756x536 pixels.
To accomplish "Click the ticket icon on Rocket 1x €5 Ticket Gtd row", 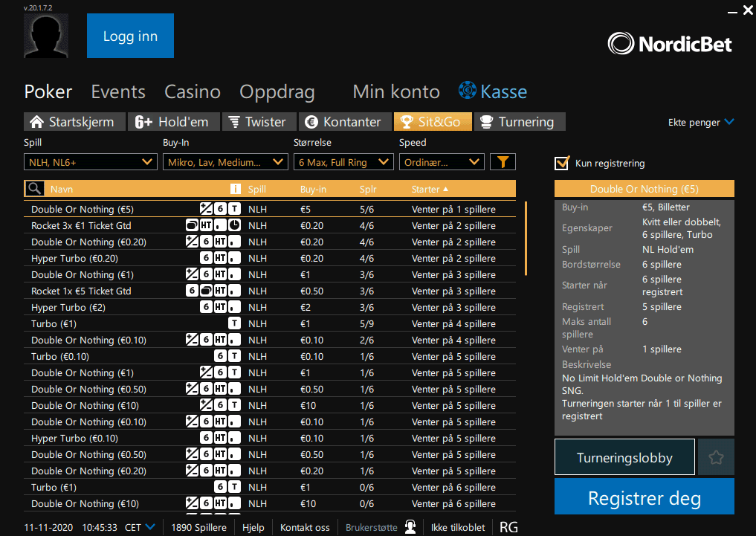I will click(x=206, y=291).
